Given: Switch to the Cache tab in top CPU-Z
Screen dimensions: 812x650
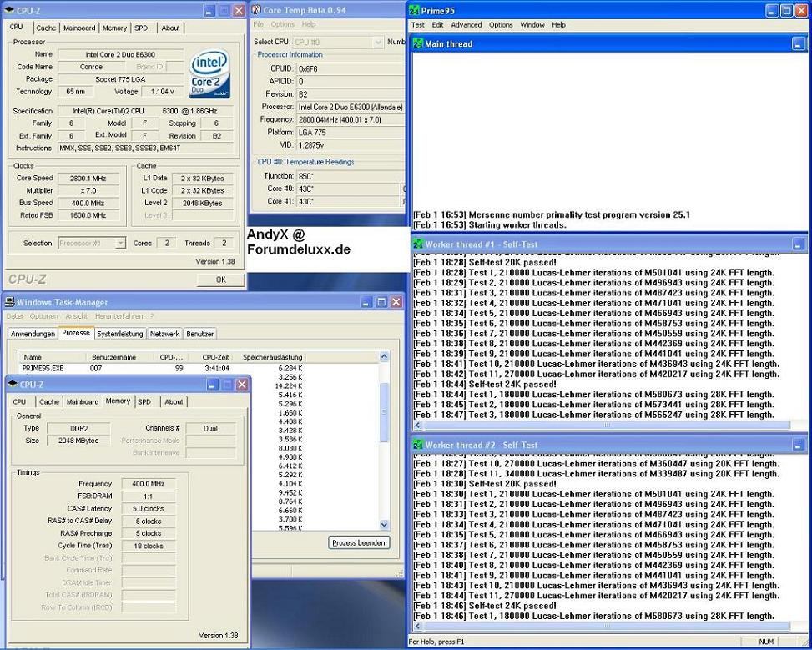Looking at the screenshot, I should coord(46,28).
